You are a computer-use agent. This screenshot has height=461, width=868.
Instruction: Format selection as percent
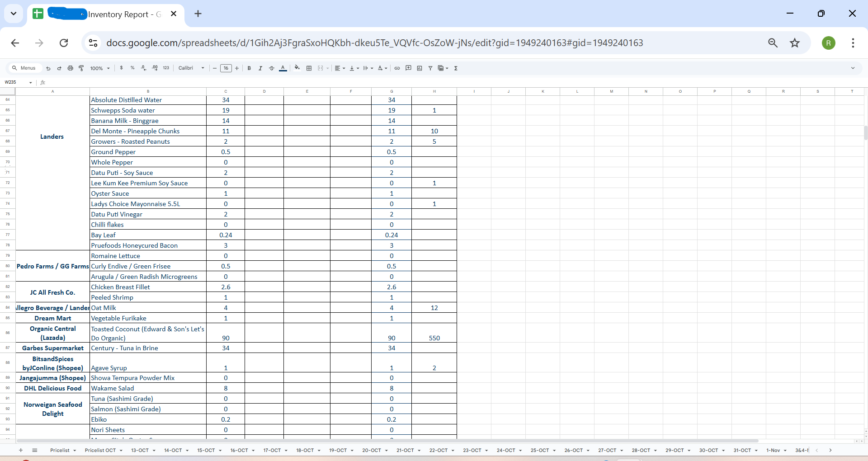[x=132, y=68]
